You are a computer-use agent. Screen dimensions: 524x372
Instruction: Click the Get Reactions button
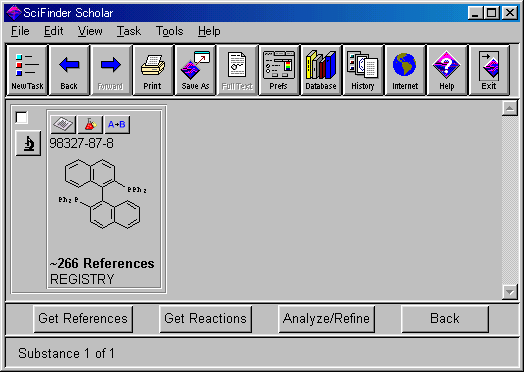(x=206, y=319)
